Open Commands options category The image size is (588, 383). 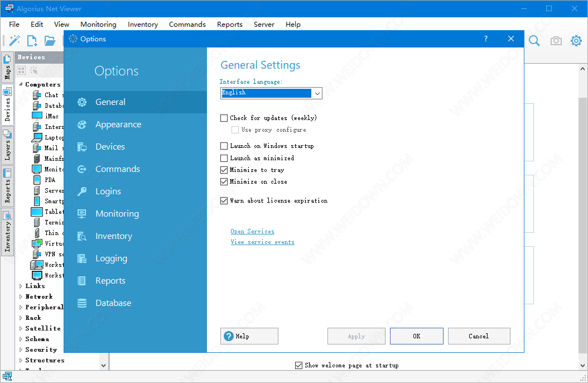tap(136, 169)
